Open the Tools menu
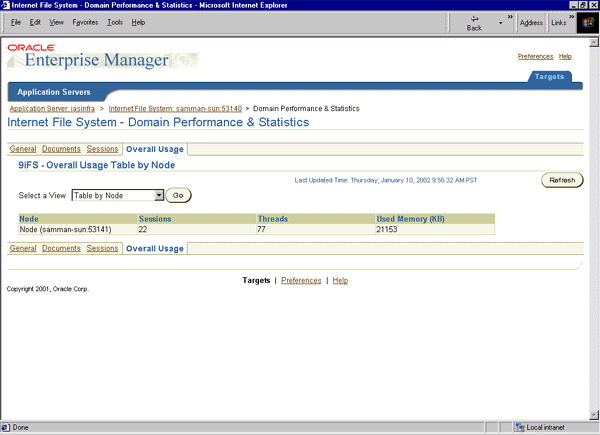Image resolution: width=600 pixels, height=435 pixels. click(x=115, y=23)
